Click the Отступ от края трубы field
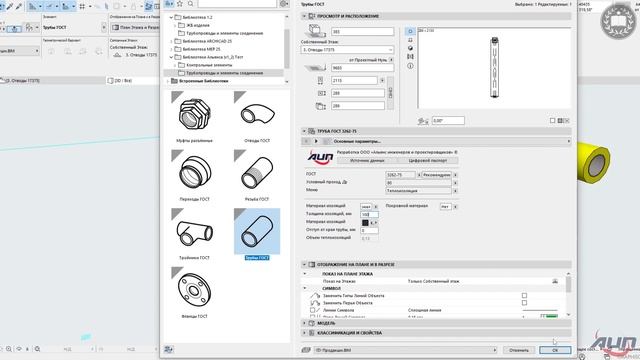Viewport: 640px width, 360px height. pos(369,231)
